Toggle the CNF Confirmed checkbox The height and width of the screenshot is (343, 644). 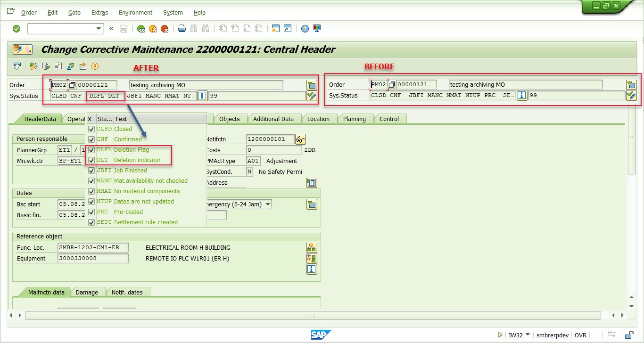point(91,139)
